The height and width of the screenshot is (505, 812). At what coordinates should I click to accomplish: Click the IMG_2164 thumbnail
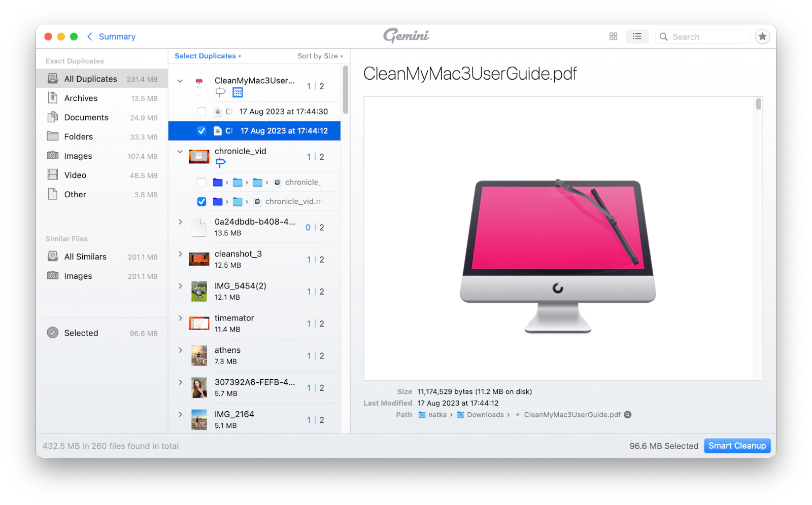pyautogui.click(x=199, y=420)
